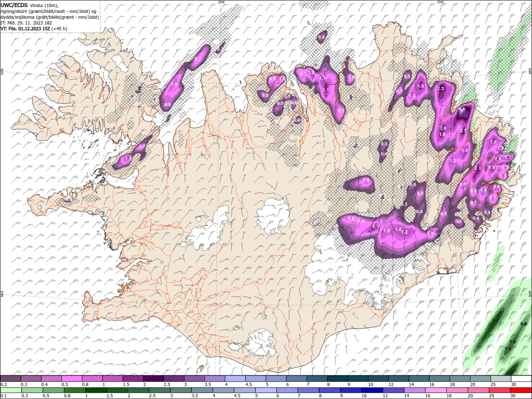Click the "1.4" snowfall value on the map
Screen dimensions: 532x399
[465, 150]
